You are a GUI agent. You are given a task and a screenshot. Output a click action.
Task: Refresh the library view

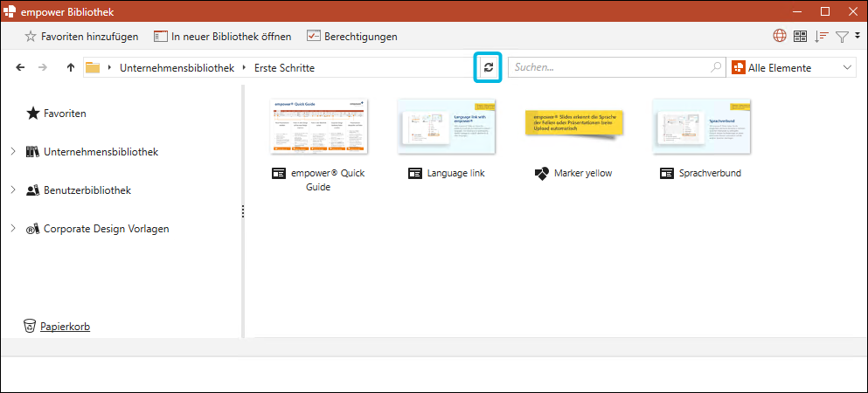[489, 67]
